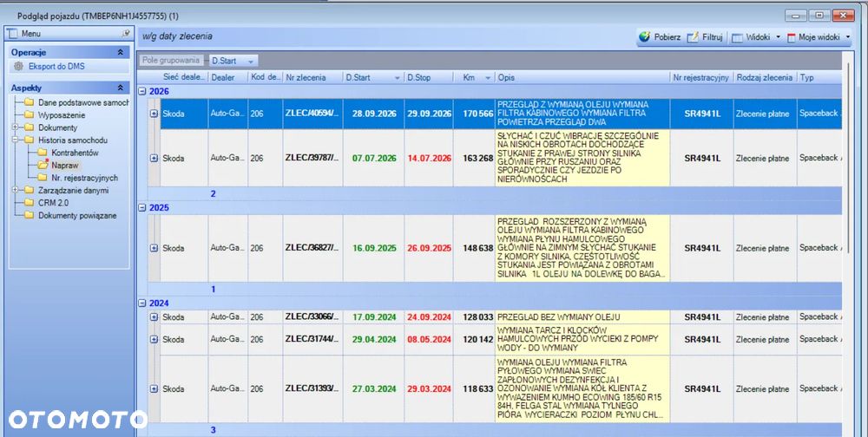Screen dimensions: 868x437
Task: Collapse the Operacje section
Action: pos(120,52)
